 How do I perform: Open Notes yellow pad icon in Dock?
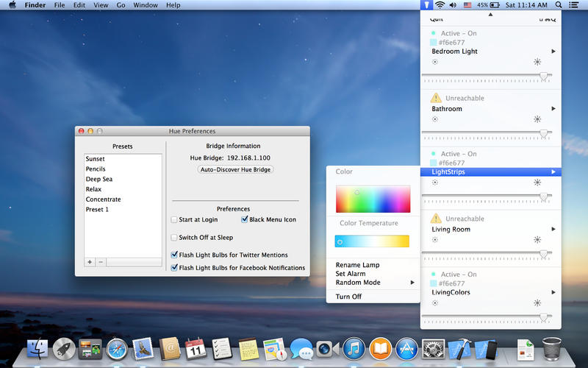click(248, 349)
